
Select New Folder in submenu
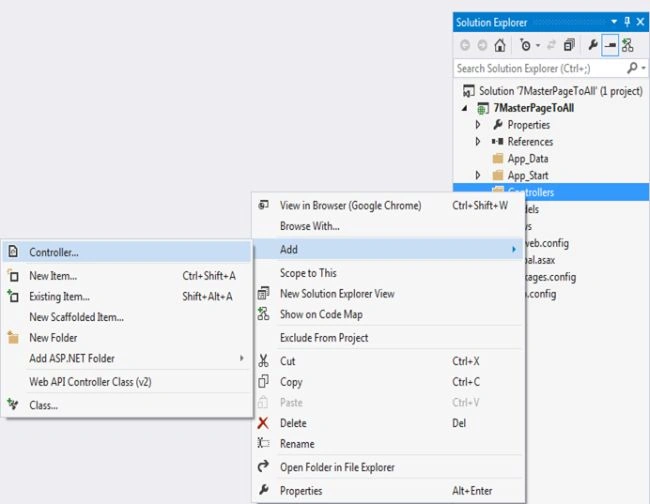coord(127,338)
